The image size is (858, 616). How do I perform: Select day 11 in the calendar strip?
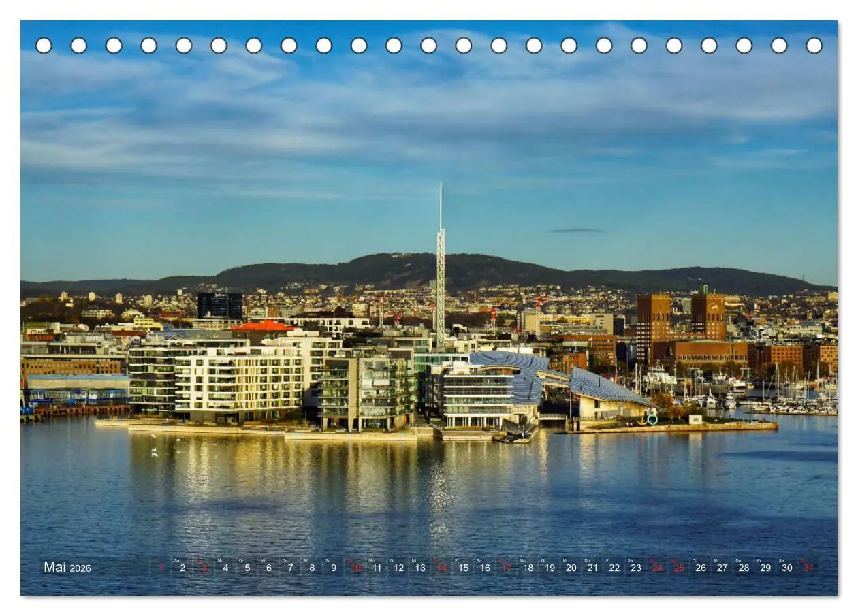tap(377, 568)
